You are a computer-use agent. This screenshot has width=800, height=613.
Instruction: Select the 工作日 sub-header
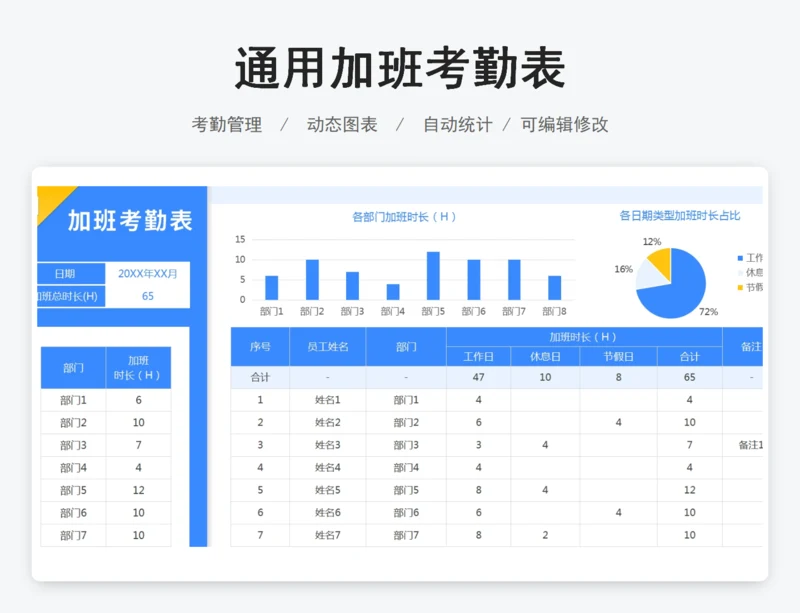[479, 357]
